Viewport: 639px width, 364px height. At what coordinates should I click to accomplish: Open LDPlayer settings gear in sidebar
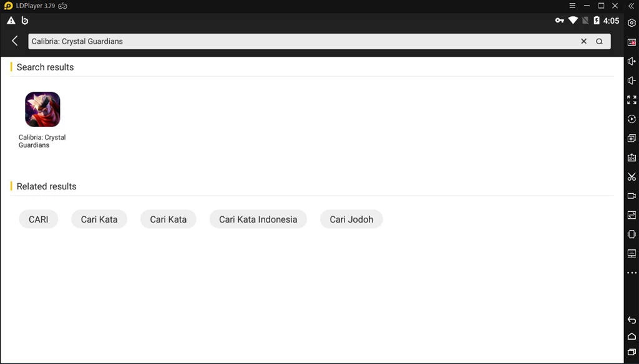click(632, 23)
